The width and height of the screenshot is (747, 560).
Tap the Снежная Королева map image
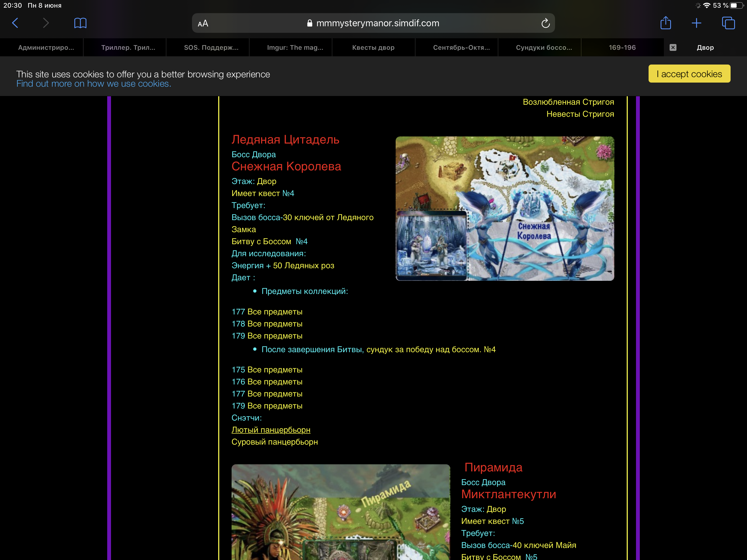tap(505, 208)
